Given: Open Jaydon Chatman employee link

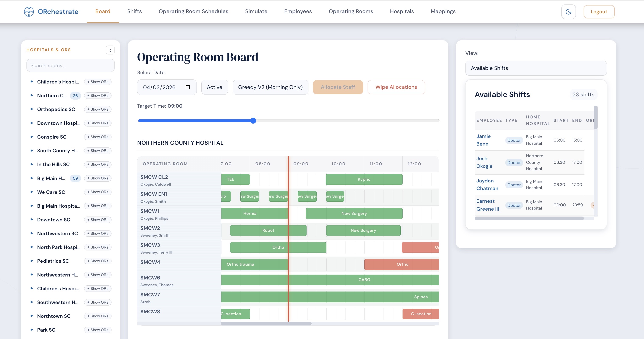Looking at the screenshot, I should coord(487,184).
